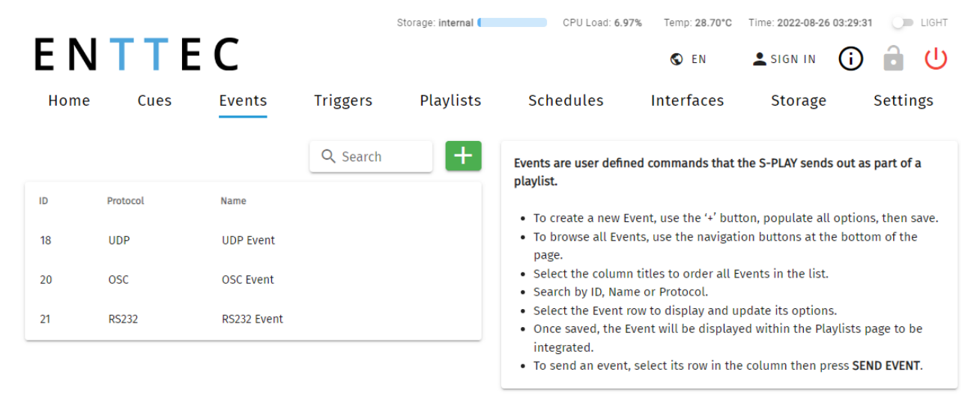Click the internal storage usage bar
The width and height of the screenshot is (980, 405).
point(512,23)
